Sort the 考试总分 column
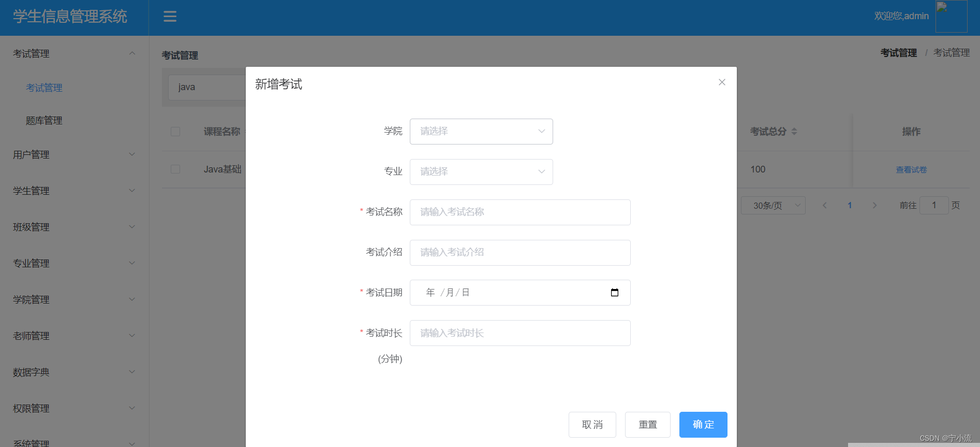This screenshot has height=447, width=980. coord(794,132)
